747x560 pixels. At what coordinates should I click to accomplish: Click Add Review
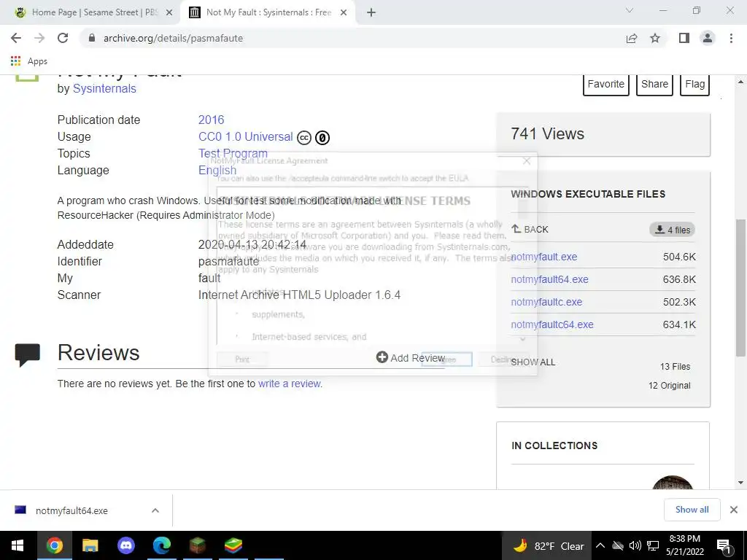click(411, 357)
